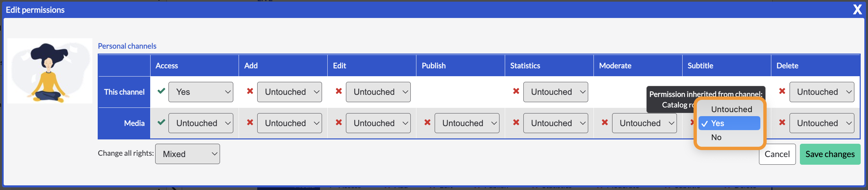Select Yes option in the open menu
This screenshot has height=190, width=868.
tap(729, 123)
